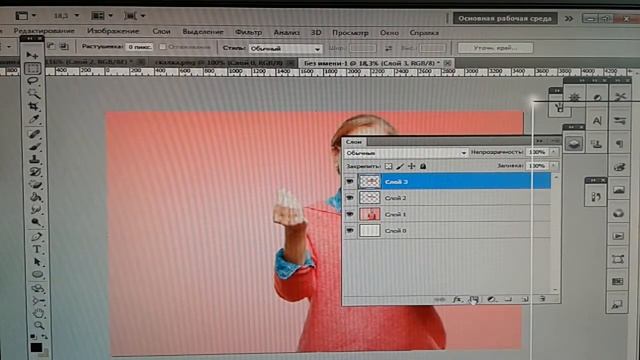This screenshot has width=640, height=360.
Task: Open the Просмотр menu
Action: (350, 33)
